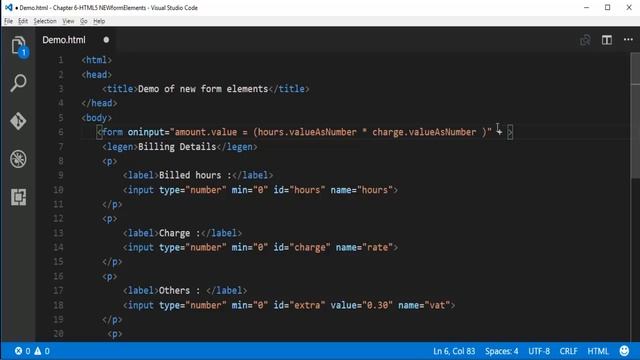640x360 pixels.
Task: Click the oninput attribute on line 6
Action: (x=146, y=132)
